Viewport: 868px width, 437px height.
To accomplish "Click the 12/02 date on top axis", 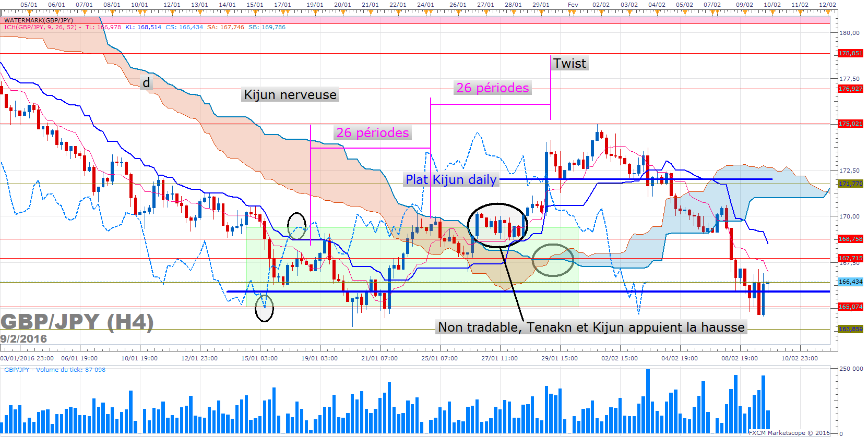I will click(828, 5).
